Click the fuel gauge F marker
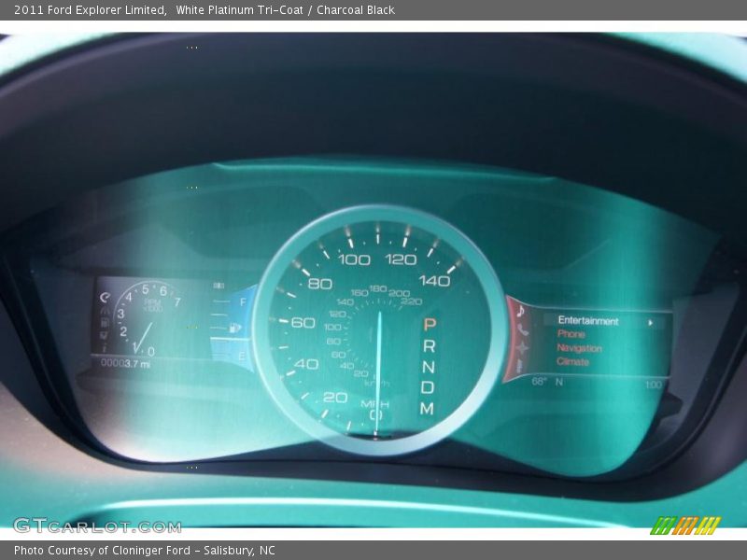 243,301
